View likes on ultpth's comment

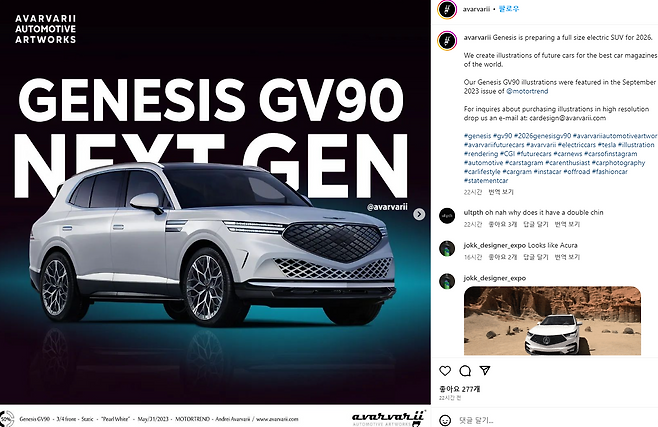tap(503, 224)
